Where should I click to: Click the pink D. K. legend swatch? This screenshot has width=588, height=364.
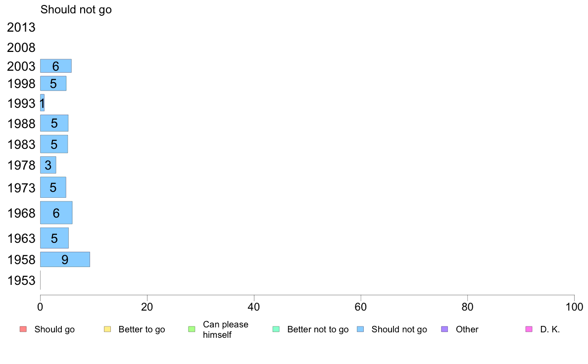pos(529,329)
